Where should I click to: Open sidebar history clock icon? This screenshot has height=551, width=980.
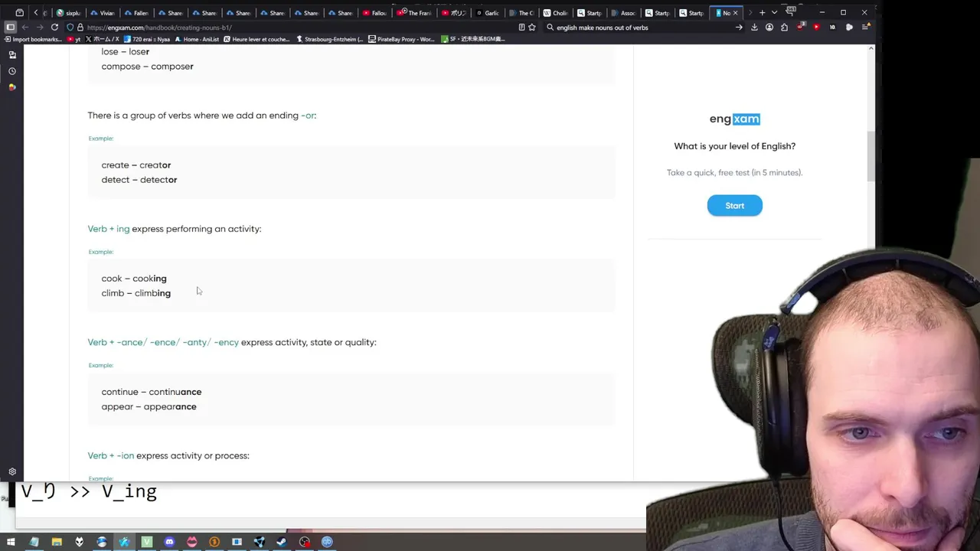[x=11, y=71]
